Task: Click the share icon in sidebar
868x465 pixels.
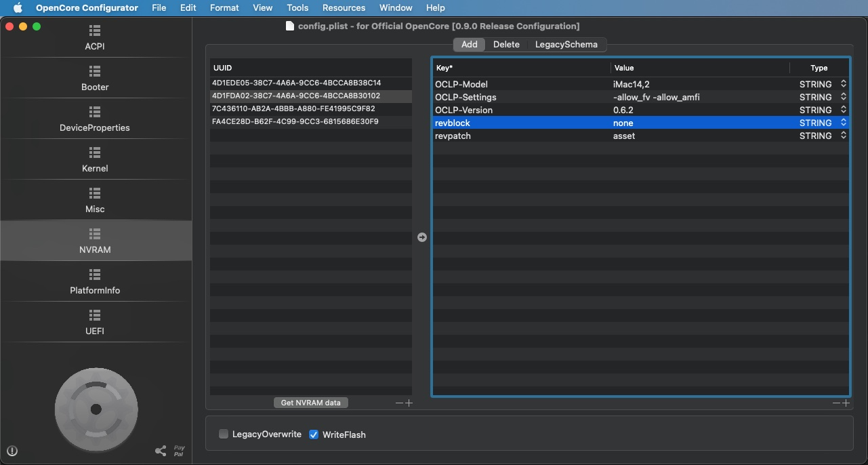Action: [161, 451]
